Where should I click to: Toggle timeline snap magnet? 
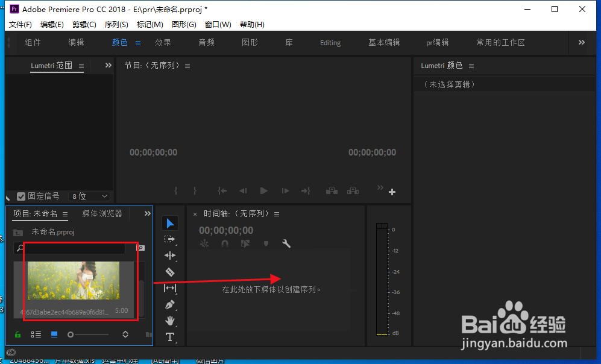point(225,243)
